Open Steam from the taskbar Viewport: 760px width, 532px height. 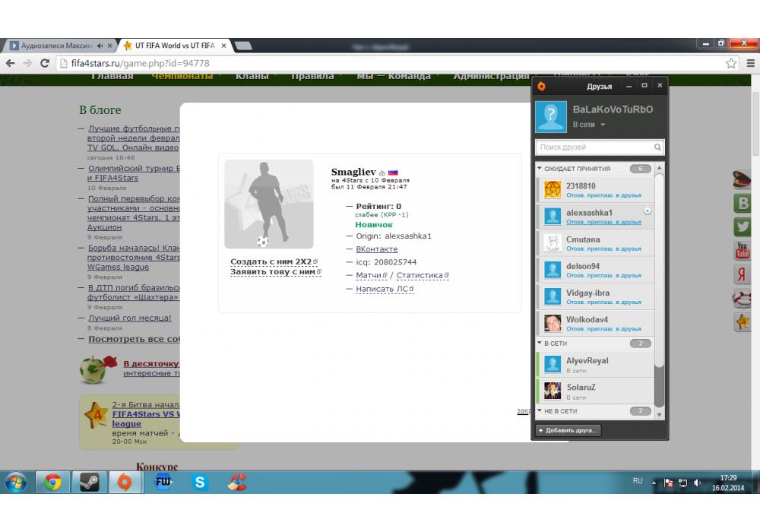89,482
